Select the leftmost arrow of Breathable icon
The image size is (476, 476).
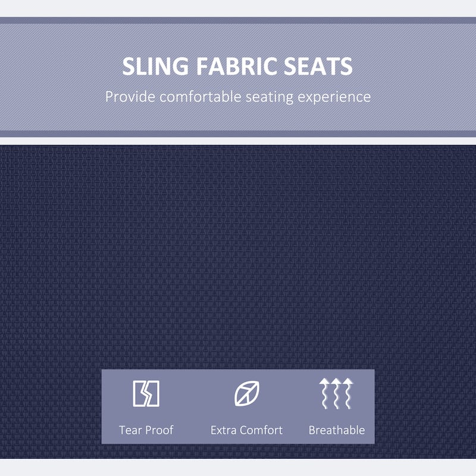pyautogui.click(x=324, y=393)
